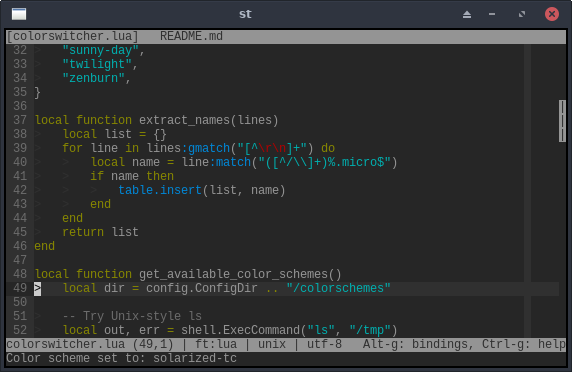
Task: Click on get_available_color_schemes function name
Action: [233, 274]
